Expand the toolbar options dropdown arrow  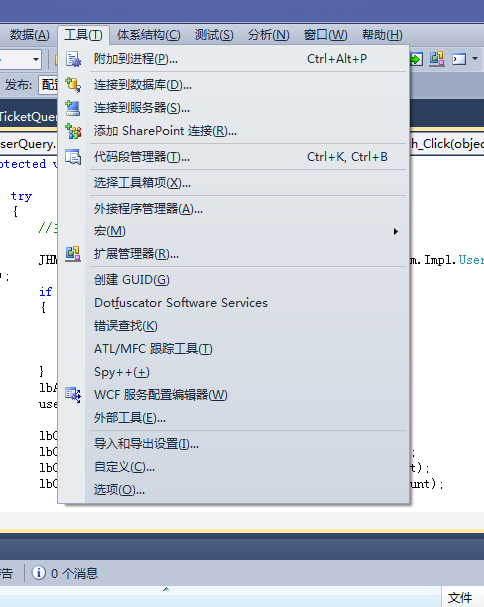click(475, 59)
